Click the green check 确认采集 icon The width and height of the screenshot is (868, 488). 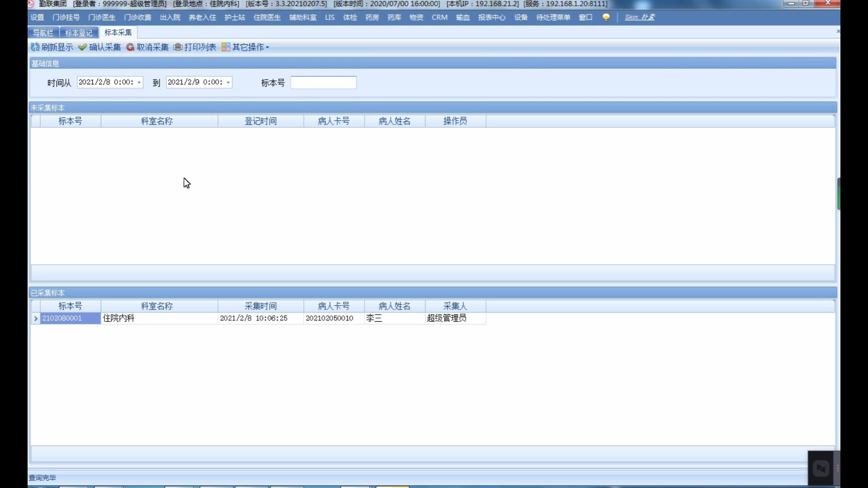click(82, 47)
